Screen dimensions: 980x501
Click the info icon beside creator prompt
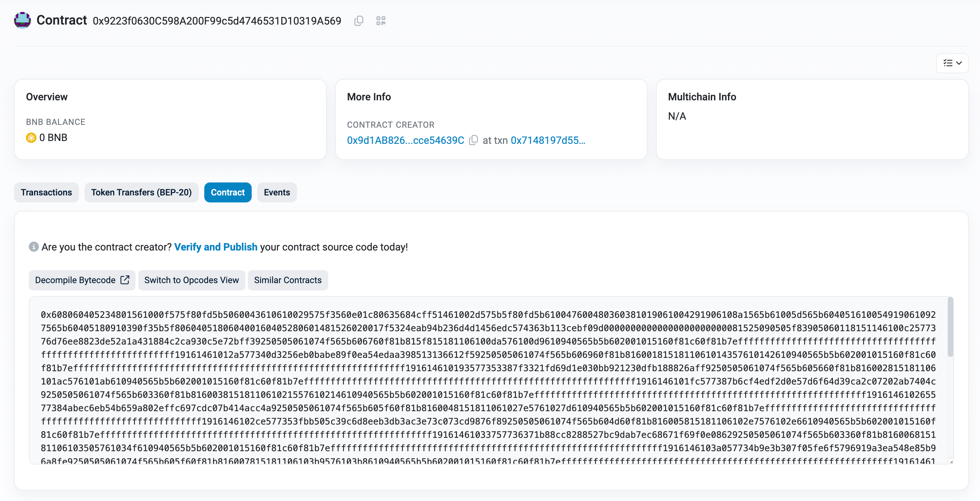point(33,247)
